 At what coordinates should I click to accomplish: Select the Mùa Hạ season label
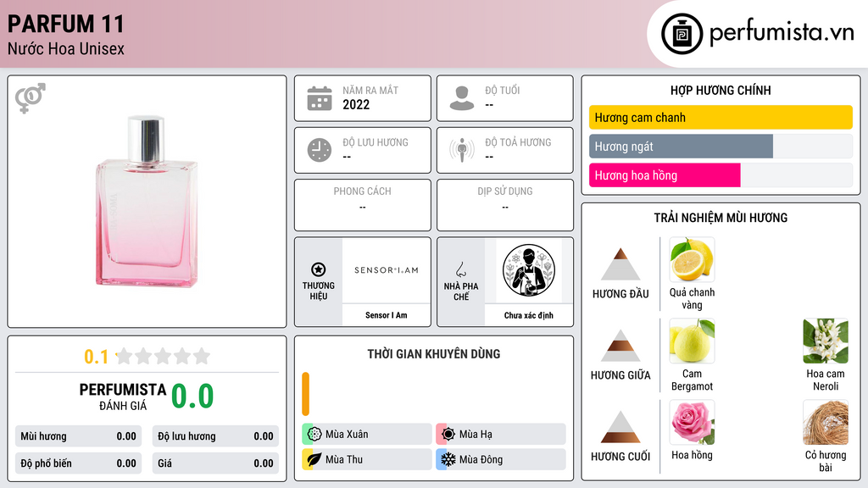(476, 435)
